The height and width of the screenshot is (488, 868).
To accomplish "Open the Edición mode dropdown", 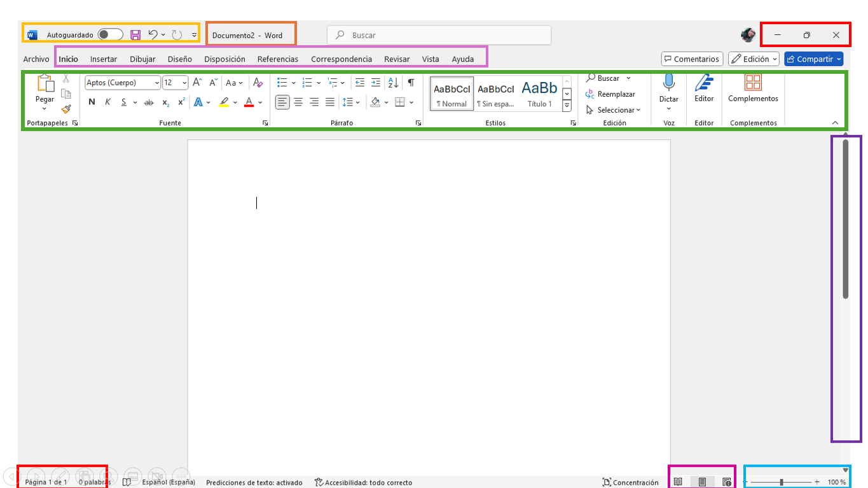I will tap(754, 59).
